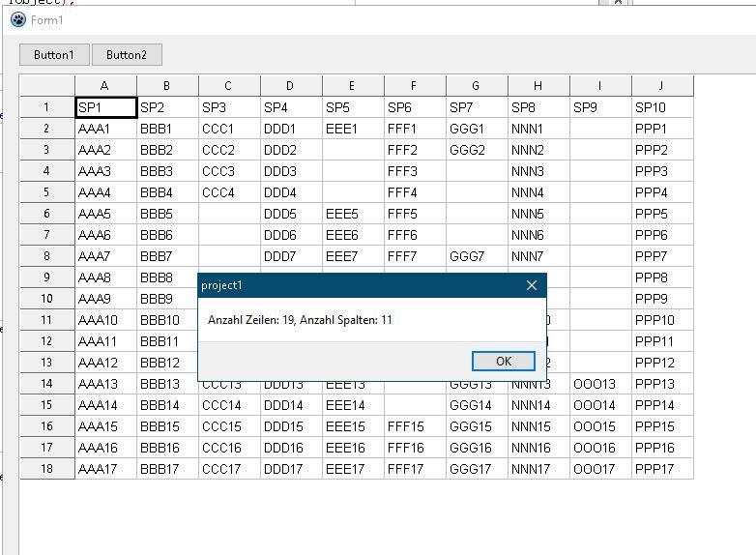Click the cell with NNN3
756x555 pixels.
[538, 171]
